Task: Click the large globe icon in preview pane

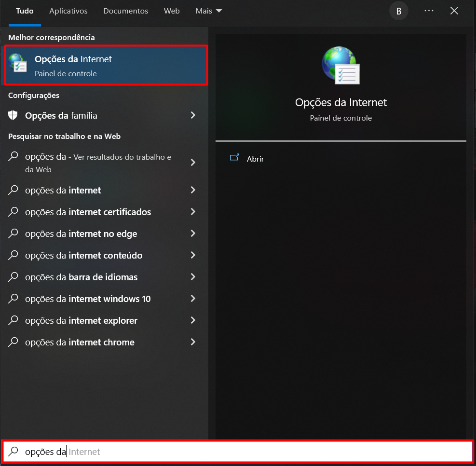Action: [x=340, y=65]
